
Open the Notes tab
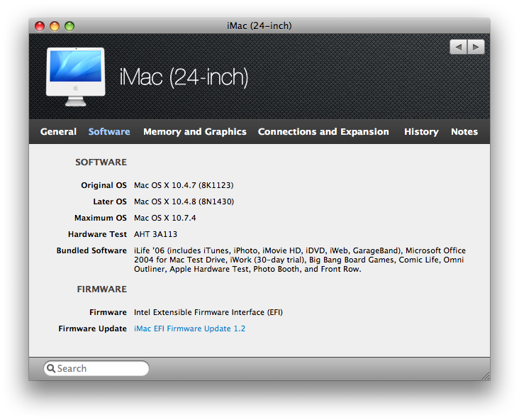(464, 131)
